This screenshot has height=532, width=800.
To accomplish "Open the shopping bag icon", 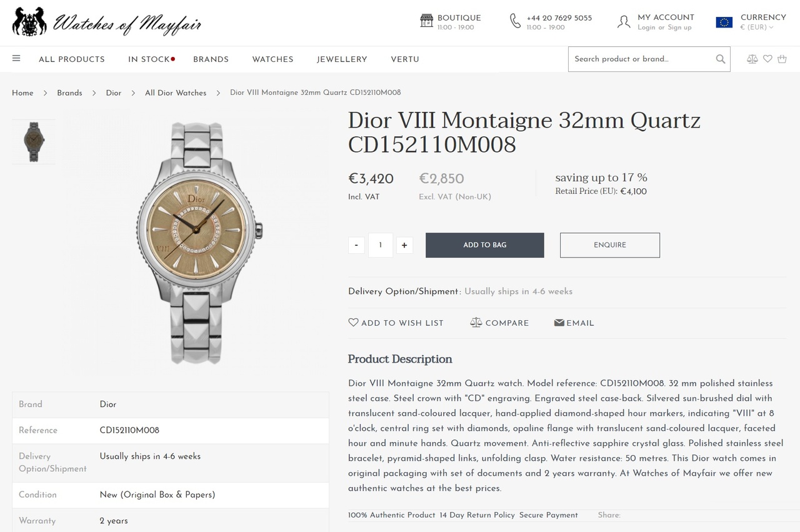I will (782, 59).
